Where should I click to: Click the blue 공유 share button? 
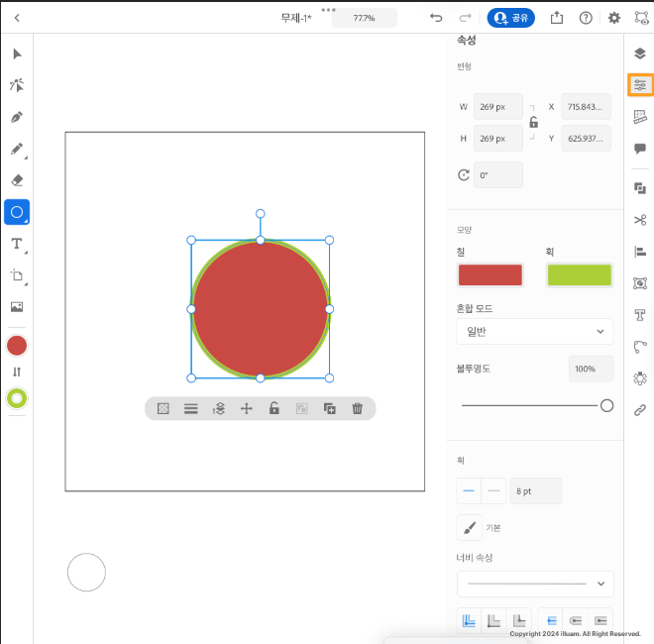pos(511,18)
